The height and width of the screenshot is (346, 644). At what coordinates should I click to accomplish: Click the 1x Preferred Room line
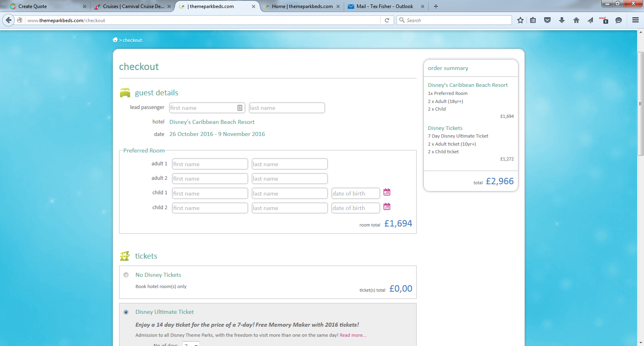[448, 93]
